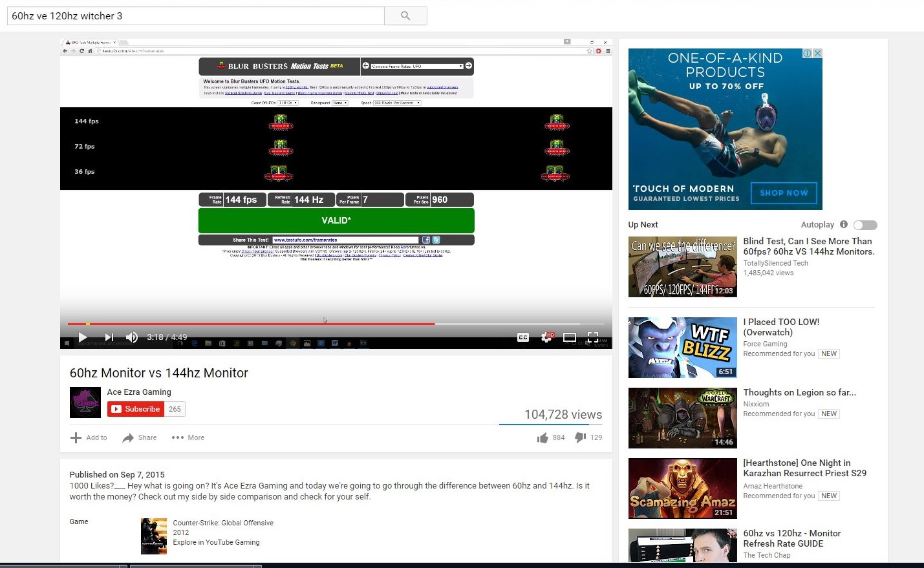Open Blind Test video title link

pos(808,246)
